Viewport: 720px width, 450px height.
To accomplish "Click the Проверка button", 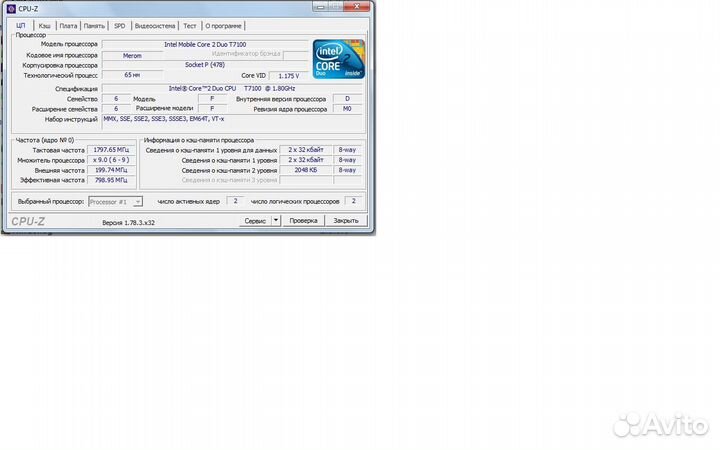I will (x=303, y=221).
